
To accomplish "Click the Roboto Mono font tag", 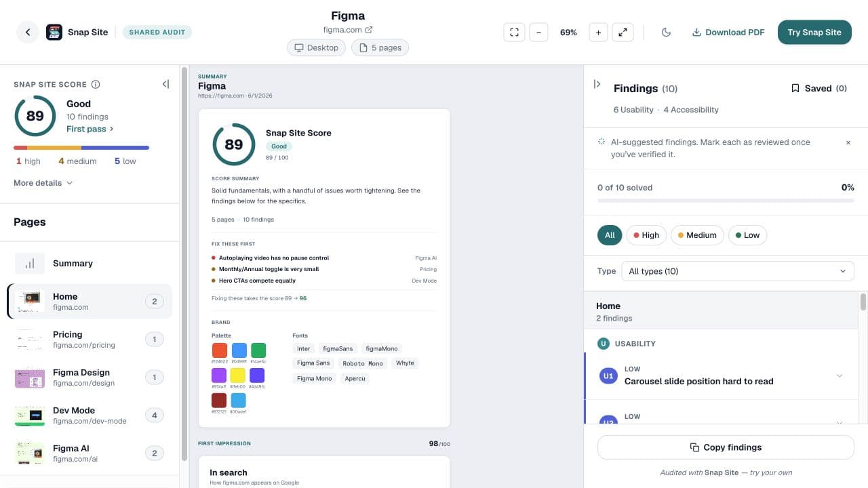I will point(363,363).
